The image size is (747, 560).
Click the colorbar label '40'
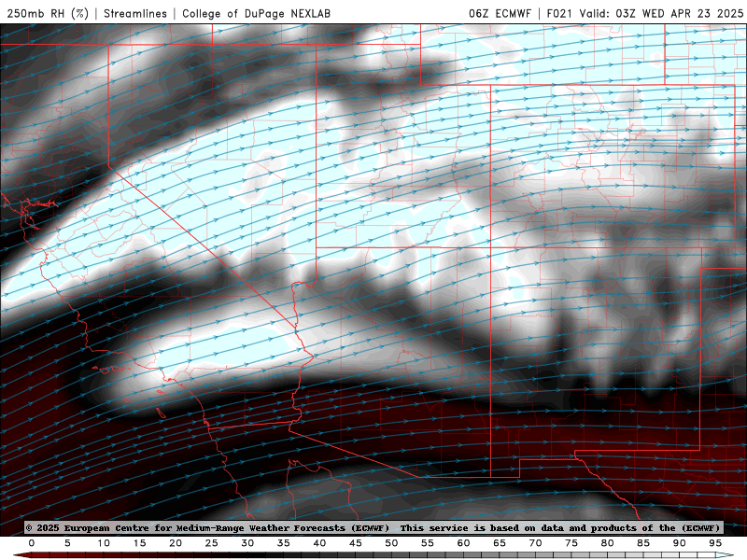[x=319, y=543]
